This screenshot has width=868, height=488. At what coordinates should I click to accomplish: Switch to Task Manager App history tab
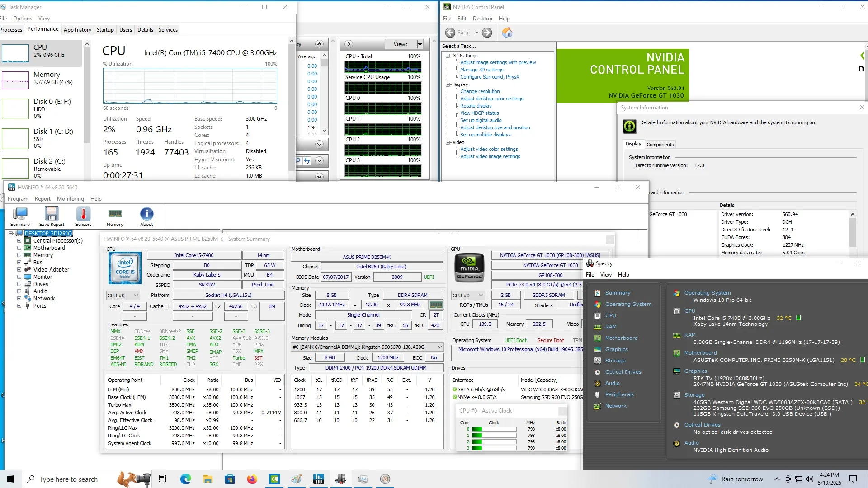pyautogui.click(x=77, y=30)
